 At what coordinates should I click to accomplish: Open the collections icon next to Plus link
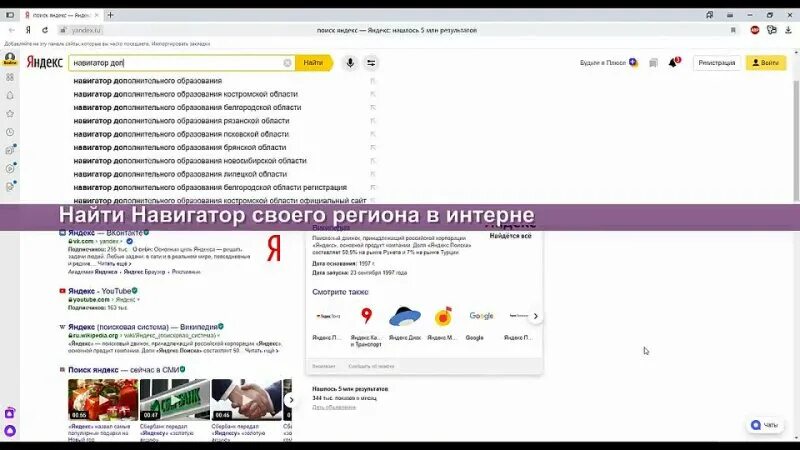click(x=653, y=63)
